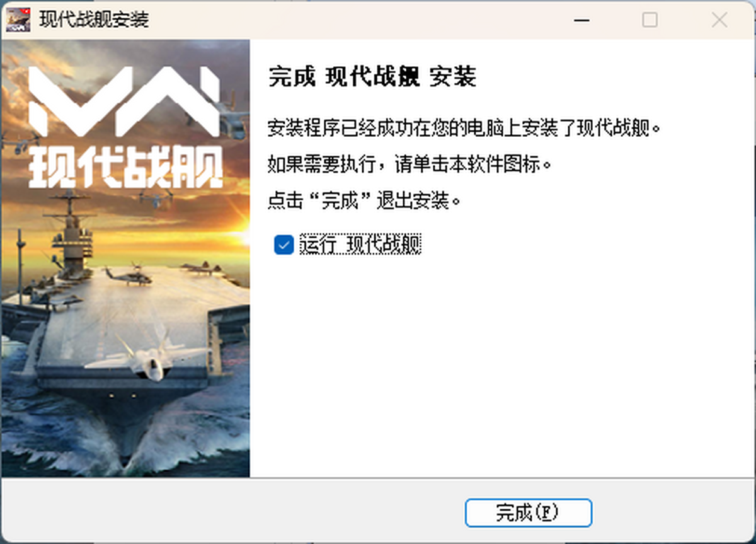Minimize the 现代战舰安装 window

tap(582, 20)
